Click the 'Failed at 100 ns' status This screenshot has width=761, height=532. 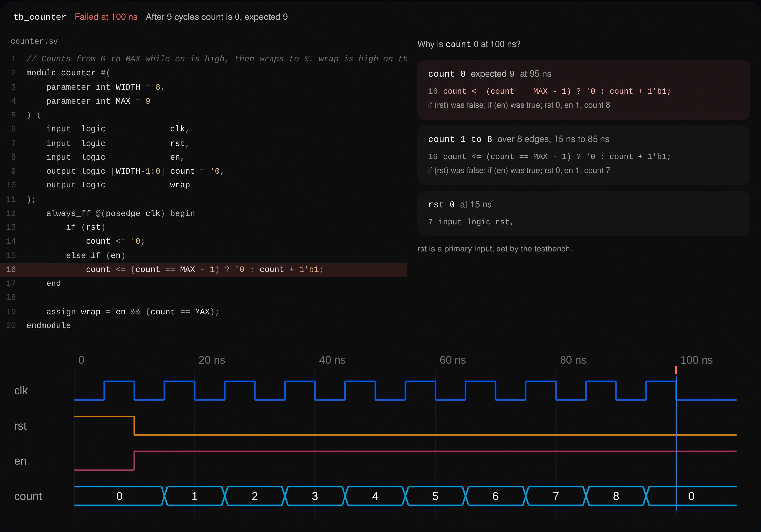pyautogui.click(x=106, y=17)
